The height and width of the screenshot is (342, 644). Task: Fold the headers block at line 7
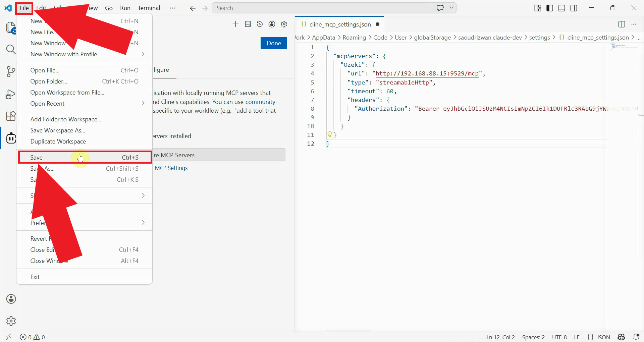pyautogui.click(x=322, y=100)
